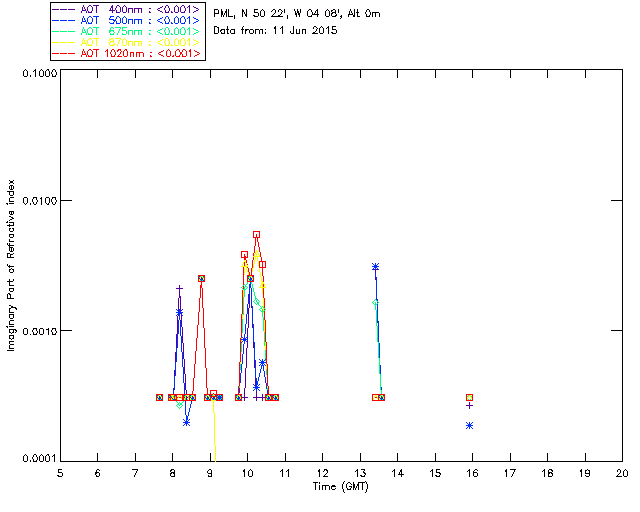Select the AOT 500nm legend entry
Viewport: 640px width, 512px height.
[127, 20]
